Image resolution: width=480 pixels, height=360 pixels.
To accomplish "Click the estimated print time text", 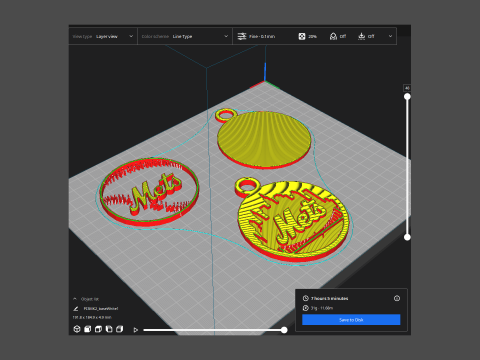I will (x=330, y=298).
